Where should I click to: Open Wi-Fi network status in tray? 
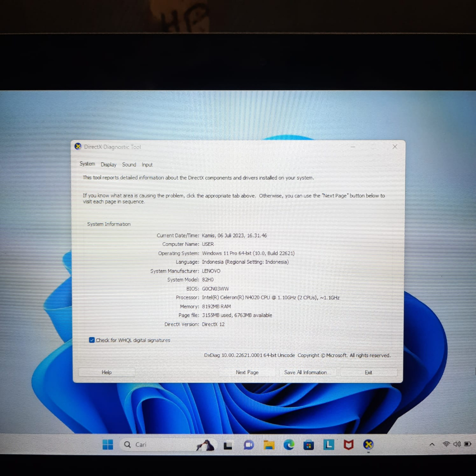point(446,444)
